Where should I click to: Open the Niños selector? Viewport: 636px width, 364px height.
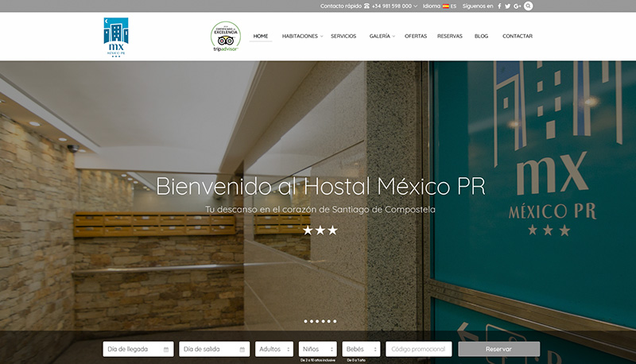[318, 349]
